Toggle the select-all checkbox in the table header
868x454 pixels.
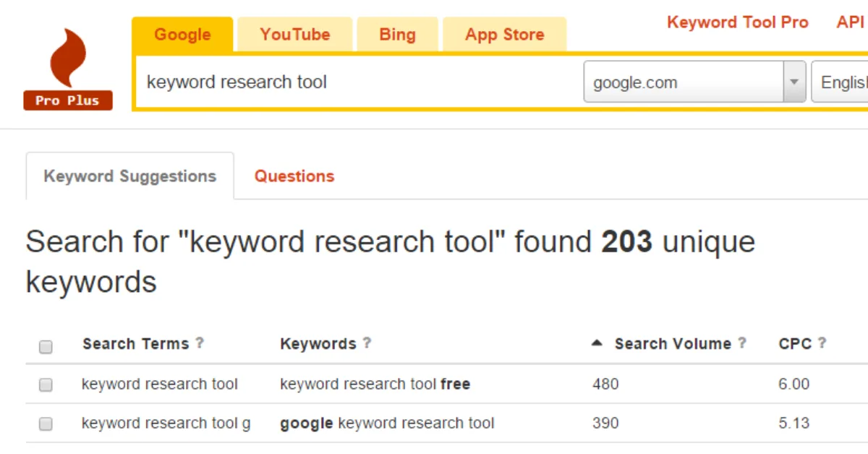coord(46,347)
